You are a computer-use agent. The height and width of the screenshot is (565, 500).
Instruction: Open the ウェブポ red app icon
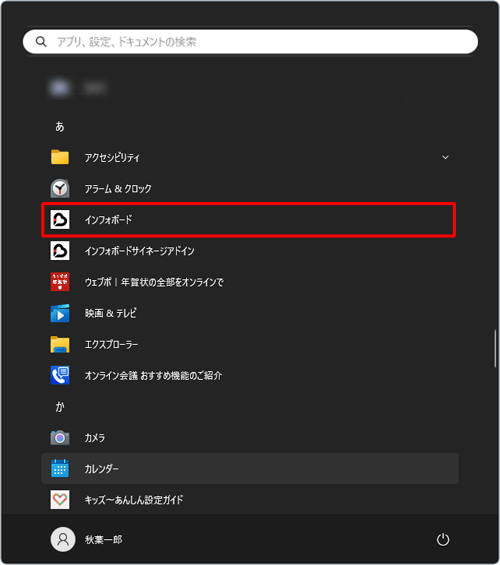pyautogui.click(x=60, y=281)
